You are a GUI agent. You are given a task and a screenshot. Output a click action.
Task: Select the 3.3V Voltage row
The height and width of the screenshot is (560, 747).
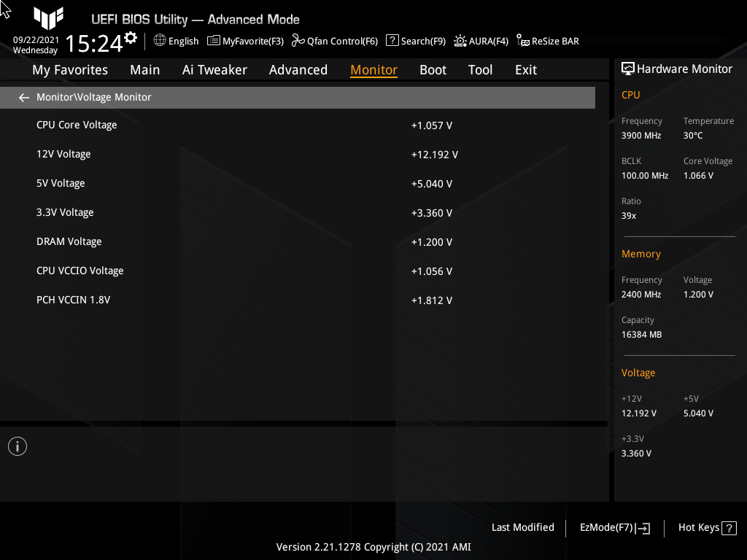coord(298,212)
